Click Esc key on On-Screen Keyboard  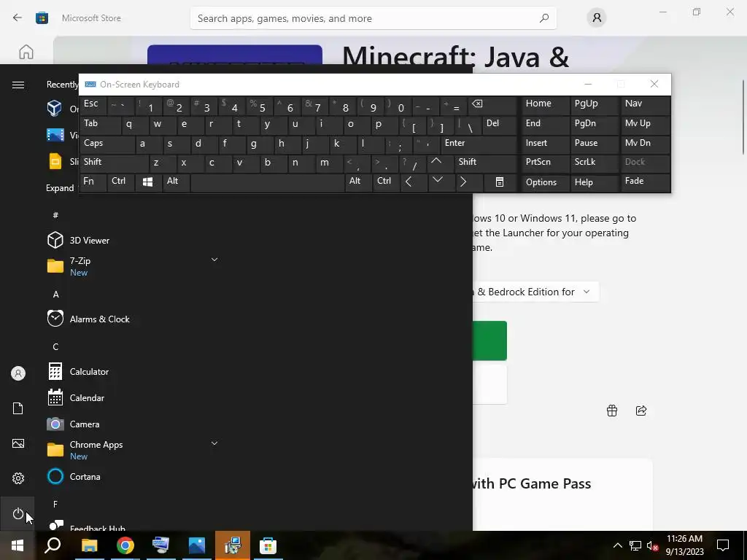click(x=93, y=104)
